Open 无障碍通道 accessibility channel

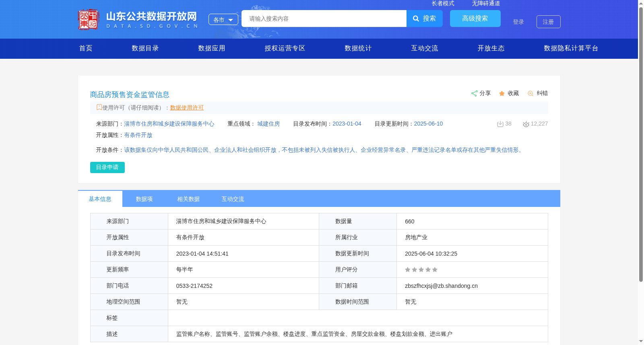pyautogui.click(x=486, y=3)
